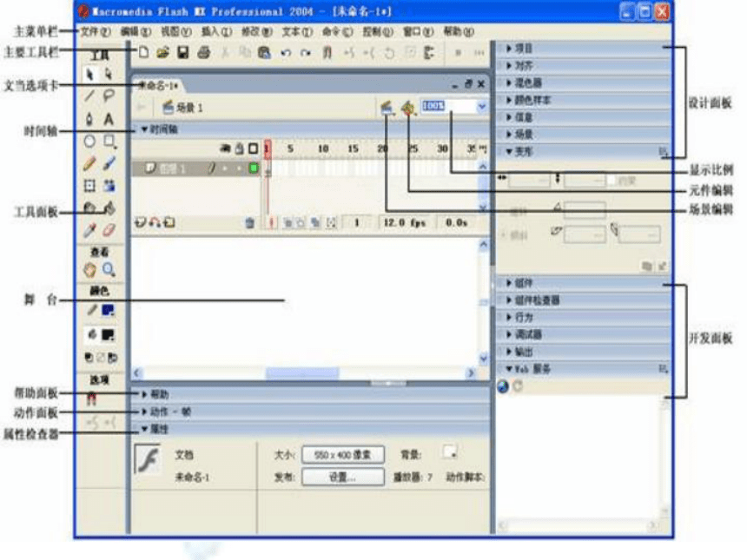Toggle Layer 1's visibility dot
The image size is (747, 560).
click(x=225, y=168)
